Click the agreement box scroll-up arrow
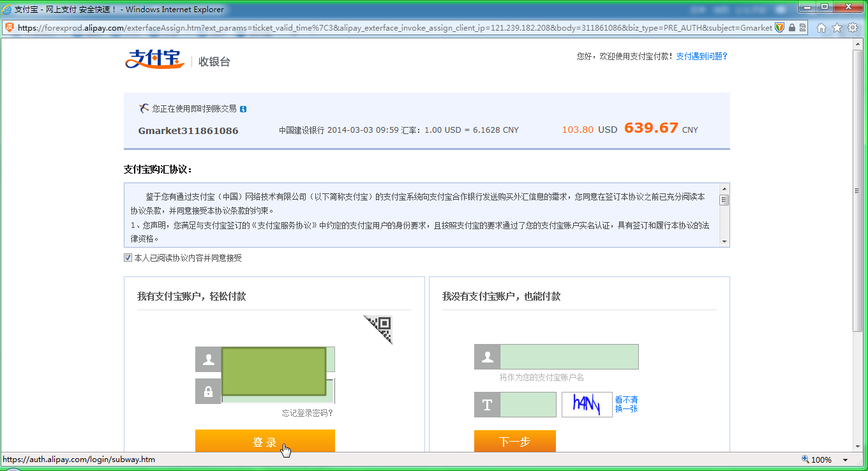Screen dimensions: 868x471 tap(724, 189)
